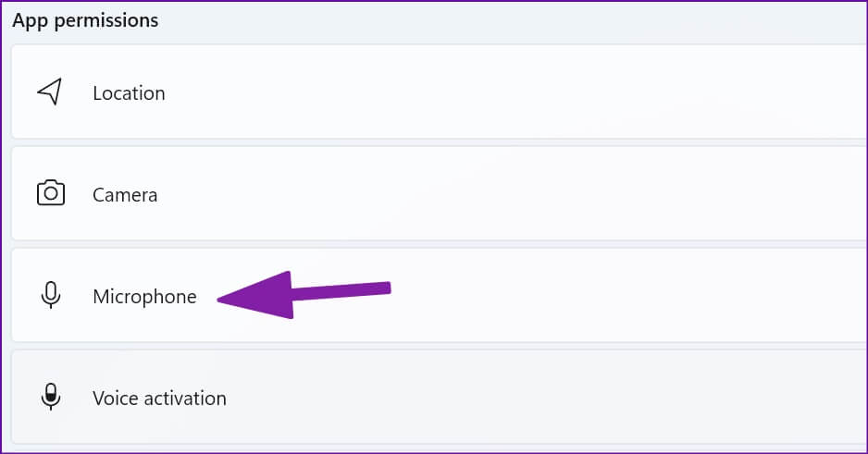Click the word "App" in the heading
The image size is (868, 454).
point(30,20)
